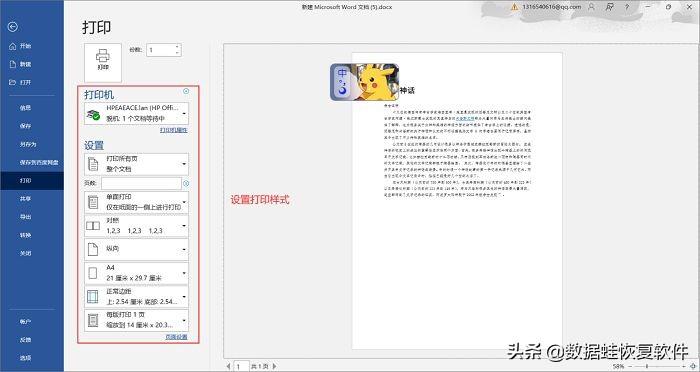The image size is (700, 372).
Task: Click the portrait orientation page icon
Action: tap(93, 249)
